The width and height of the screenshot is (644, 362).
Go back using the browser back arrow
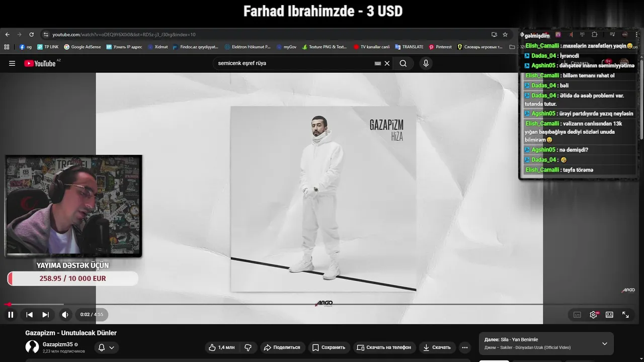point(7,34)
